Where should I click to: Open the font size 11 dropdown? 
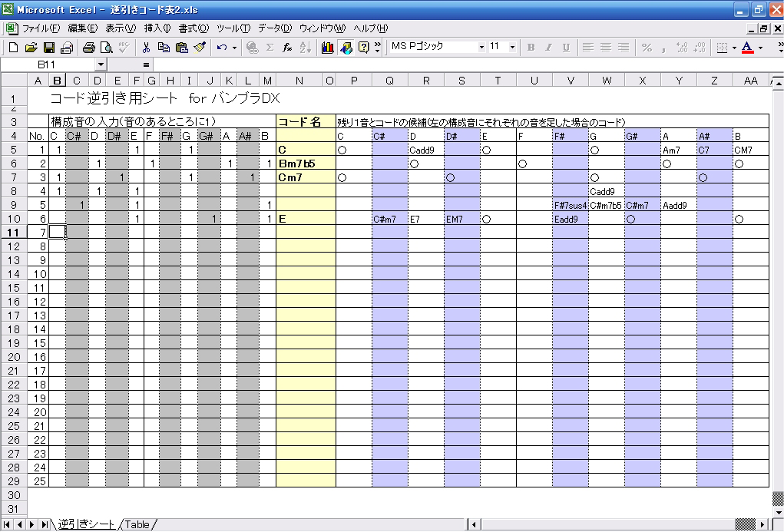click(x=512, y=47)
